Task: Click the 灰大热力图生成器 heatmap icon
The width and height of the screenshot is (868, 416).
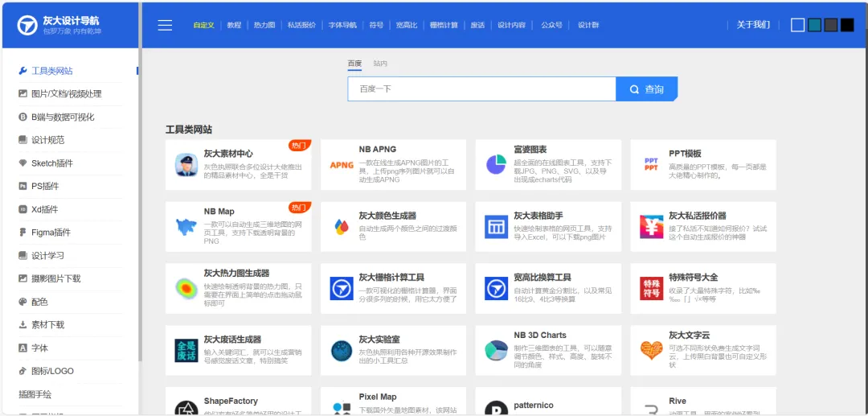Action: 186,289
